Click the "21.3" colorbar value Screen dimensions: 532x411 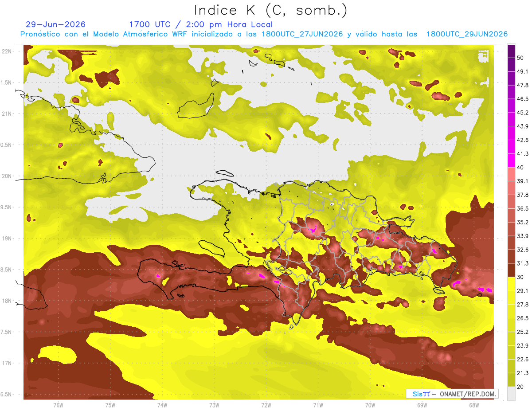pos(523,373)
